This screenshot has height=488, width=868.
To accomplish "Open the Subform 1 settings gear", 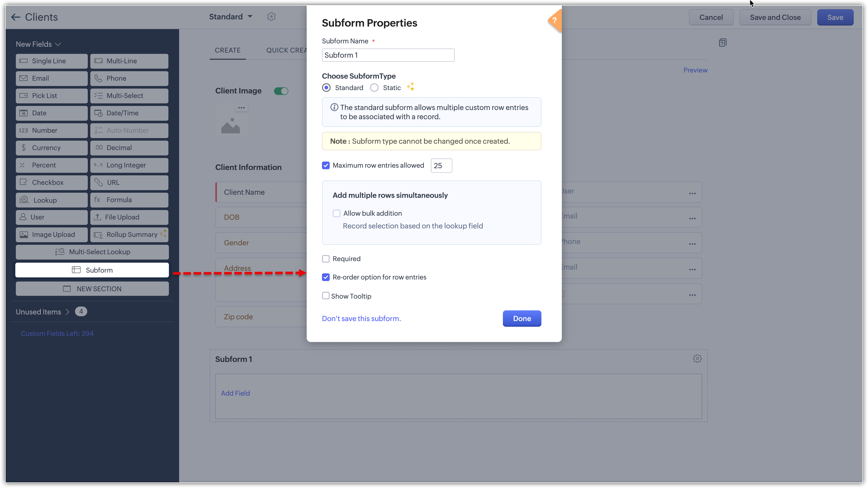I will [697, 359].
